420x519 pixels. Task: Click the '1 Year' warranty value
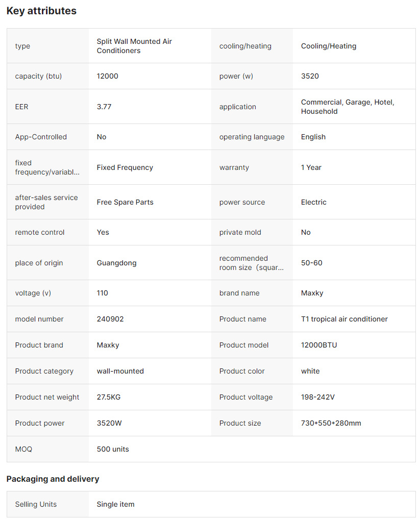point(311,167)
